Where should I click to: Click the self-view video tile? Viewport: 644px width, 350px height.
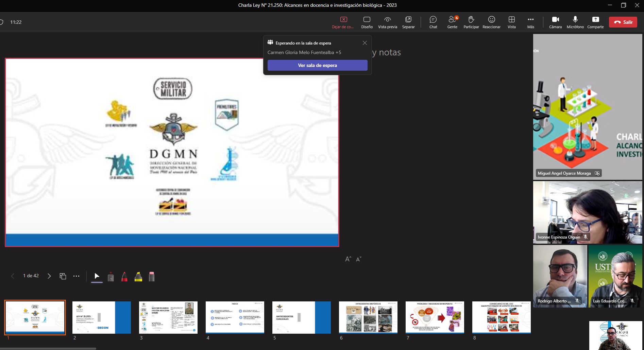tap(616, 335)
